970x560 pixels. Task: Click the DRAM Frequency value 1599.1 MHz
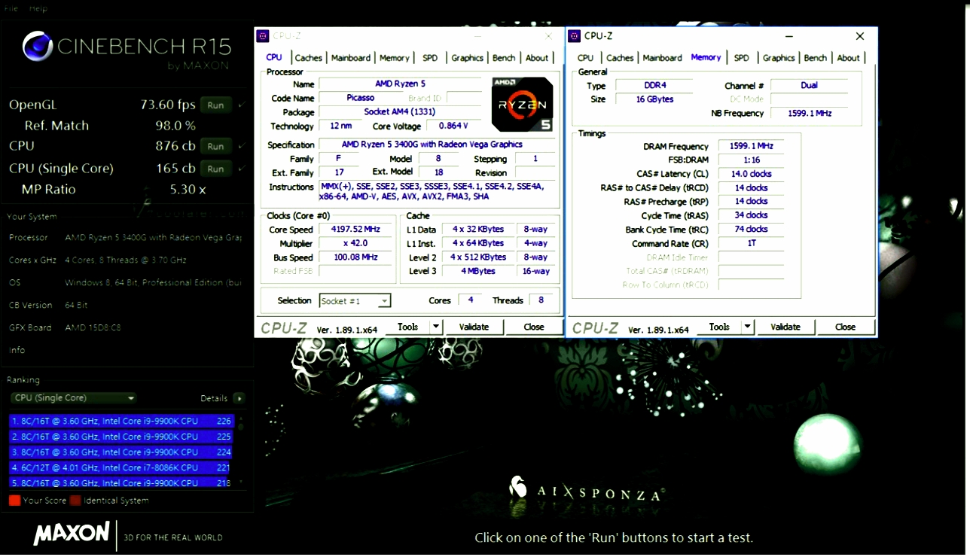point(751,146)
